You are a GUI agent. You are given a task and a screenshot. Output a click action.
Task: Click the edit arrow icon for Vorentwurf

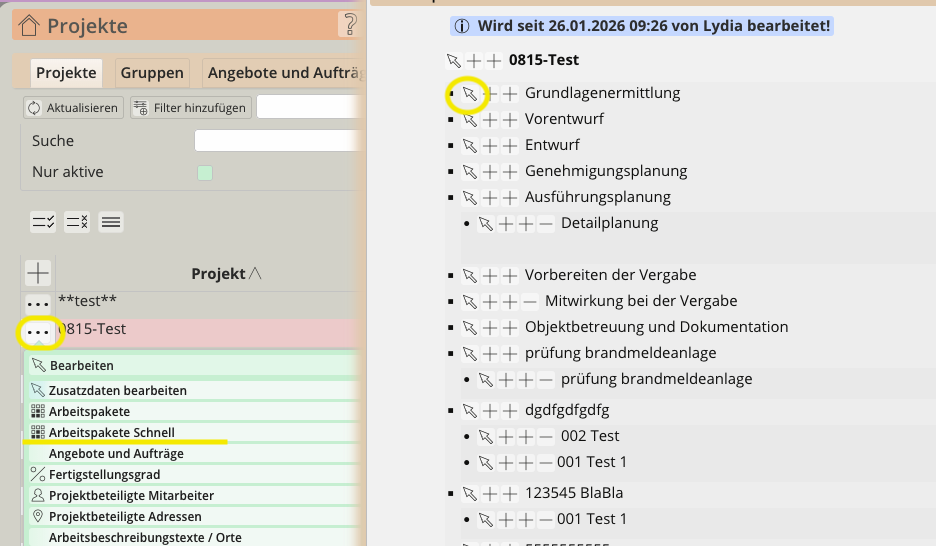pos(469,120)
